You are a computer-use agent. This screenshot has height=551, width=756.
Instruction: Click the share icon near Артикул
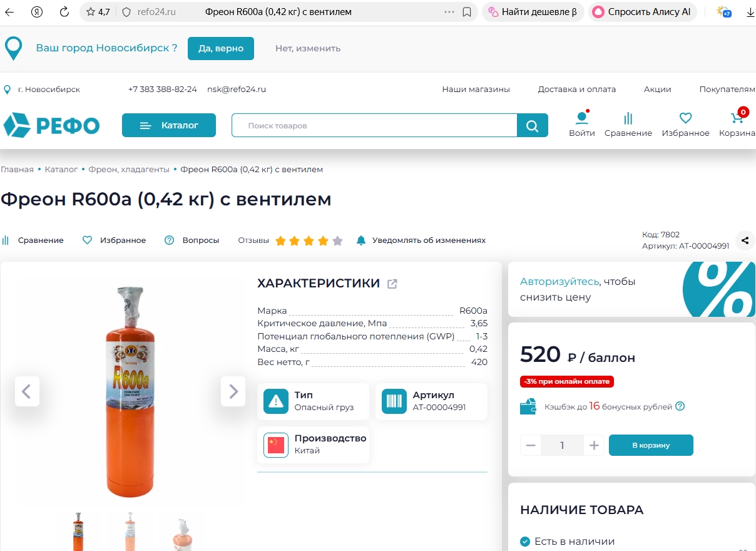[x=745, y=240]
